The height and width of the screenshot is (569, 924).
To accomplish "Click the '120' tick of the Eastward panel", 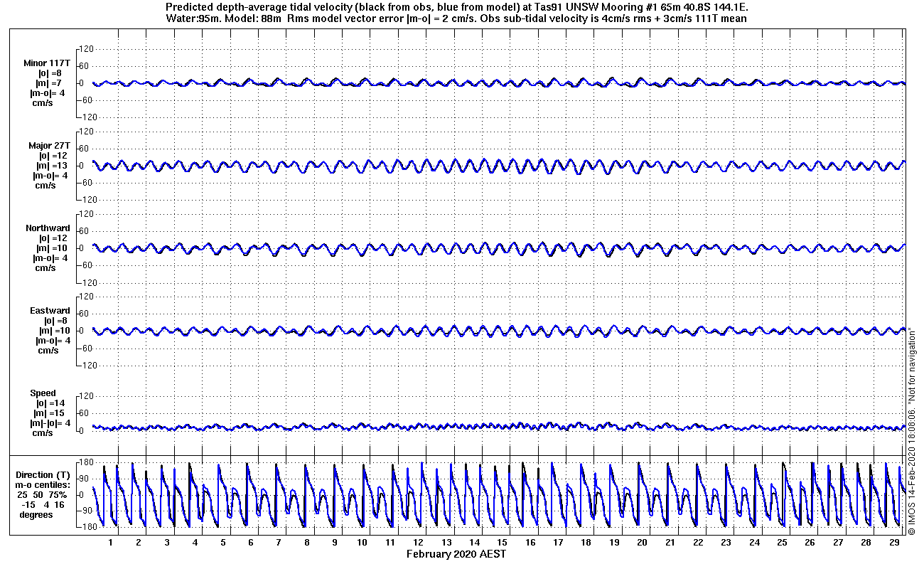I will 86,297.
